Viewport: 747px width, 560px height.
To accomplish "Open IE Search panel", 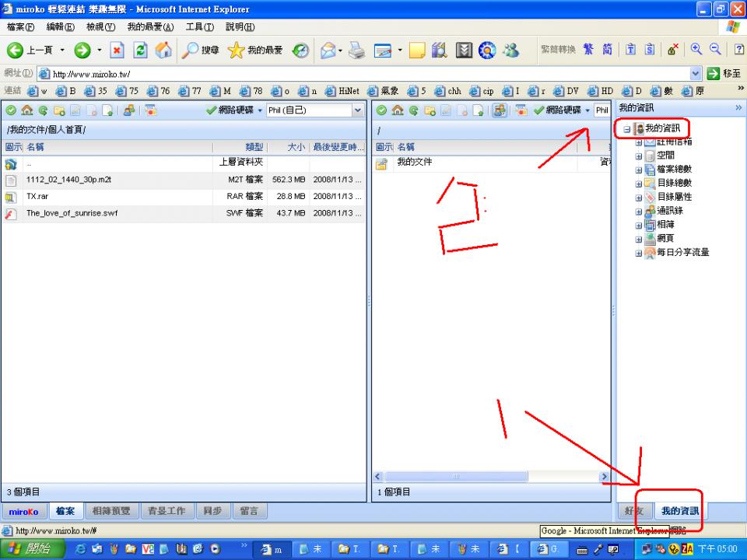I will [200, 50].
